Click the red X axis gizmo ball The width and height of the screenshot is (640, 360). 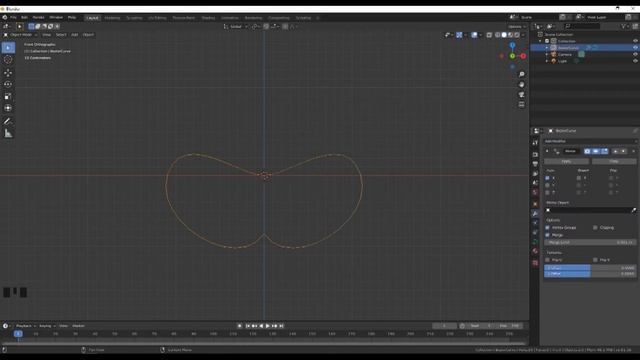(523, 56)
